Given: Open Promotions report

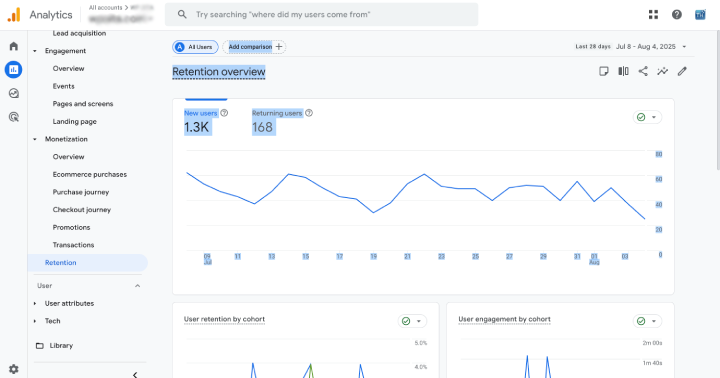Looking at the screenshot, I should (71, 227).
